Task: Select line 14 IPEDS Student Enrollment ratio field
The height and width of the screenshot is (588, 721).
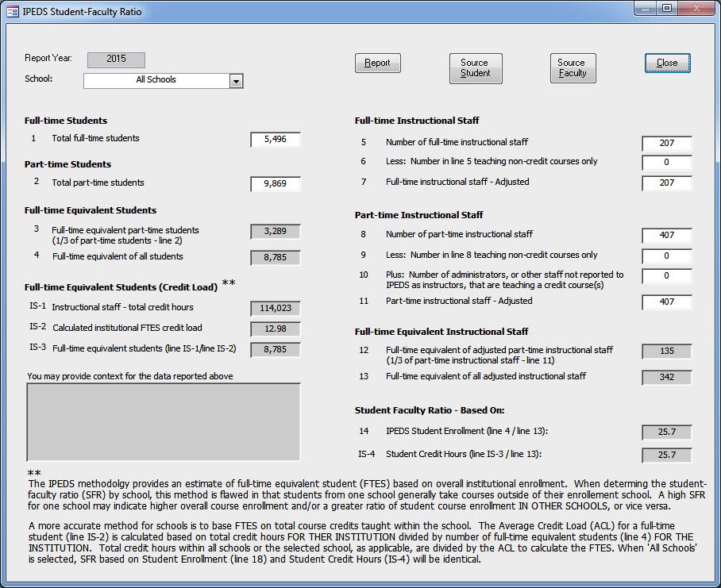Action: [x=667, y=432]
